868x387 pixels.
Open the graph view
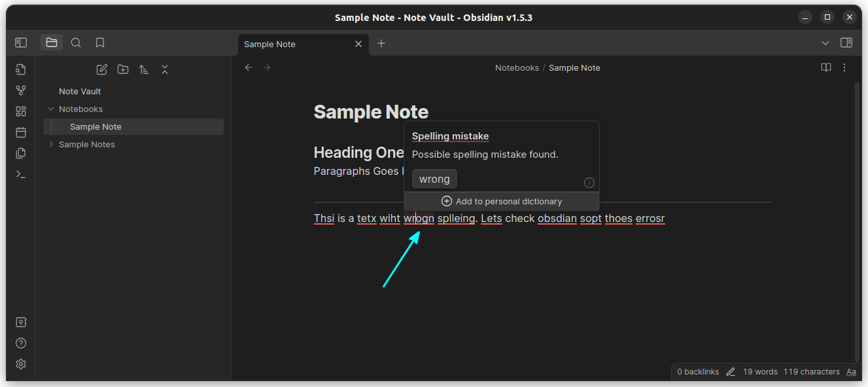(20, 90)
